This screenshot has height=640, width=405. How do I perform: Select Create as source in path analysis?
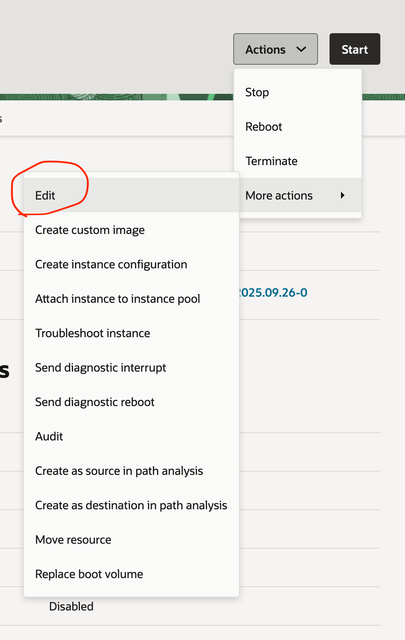[x=131, y=471]
